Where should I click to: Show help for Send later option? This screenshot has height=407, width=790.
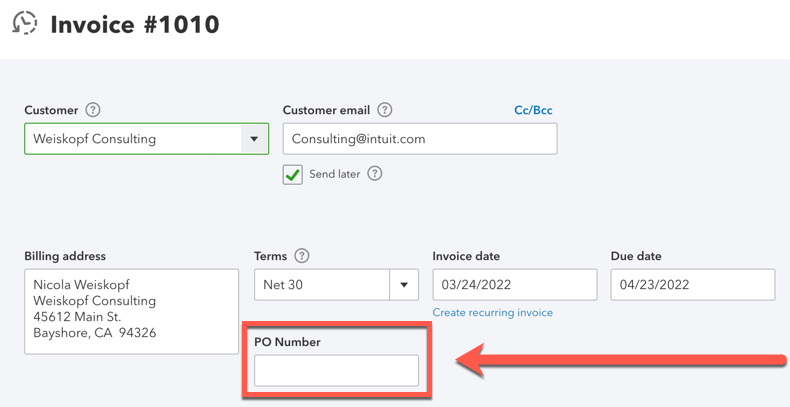[375, 174]
